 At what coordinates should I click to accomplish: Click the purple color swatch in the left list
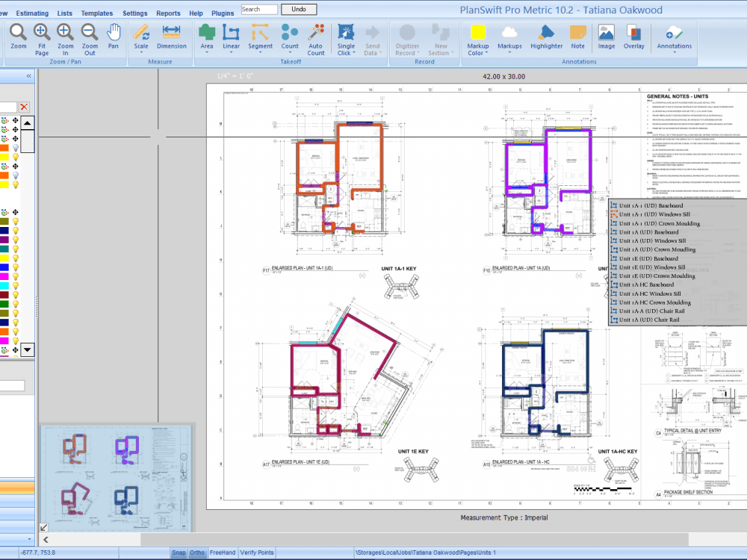[4, 240]
